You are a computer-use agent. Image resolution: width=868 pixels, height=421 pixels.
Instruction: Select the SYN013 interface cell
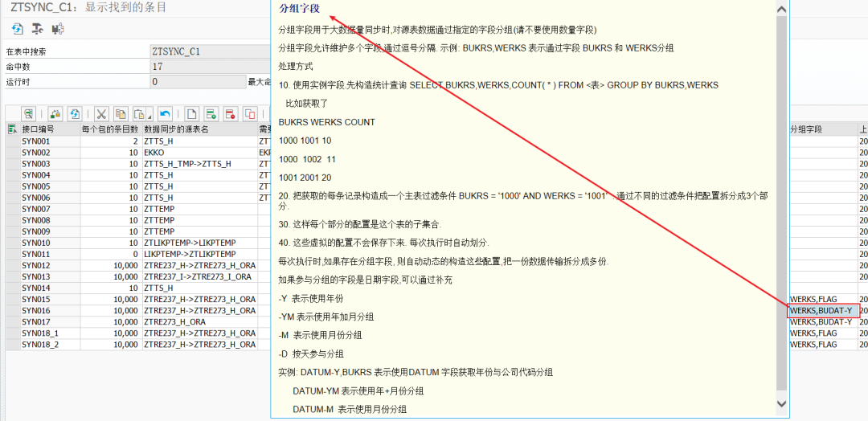click(x=51, y=276)
